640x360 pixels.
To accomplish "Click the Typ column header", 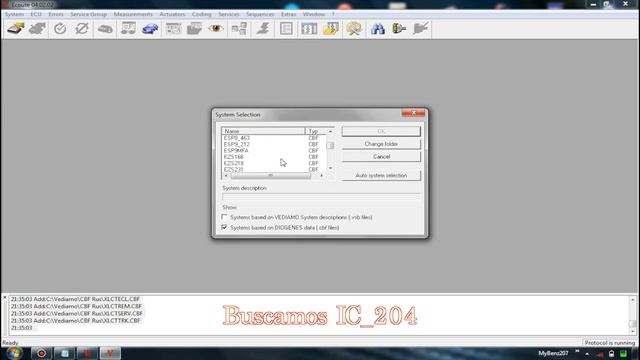I will point(316,131).
